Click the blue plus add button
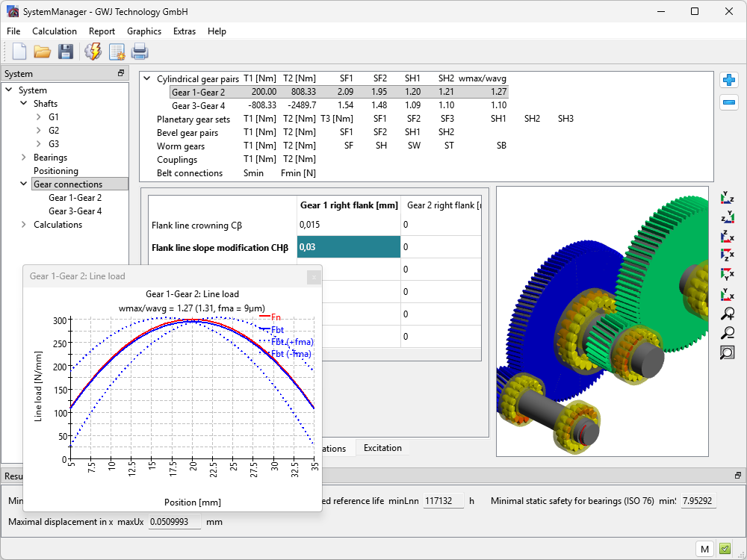This screenshot has width=747, height=560. coord(728,81)
